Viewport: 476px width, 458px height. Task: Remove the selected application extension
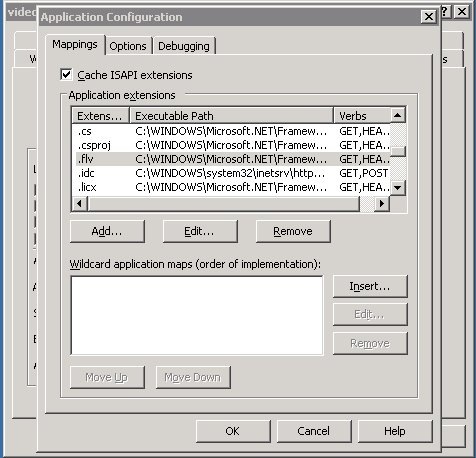click(293, 231)
